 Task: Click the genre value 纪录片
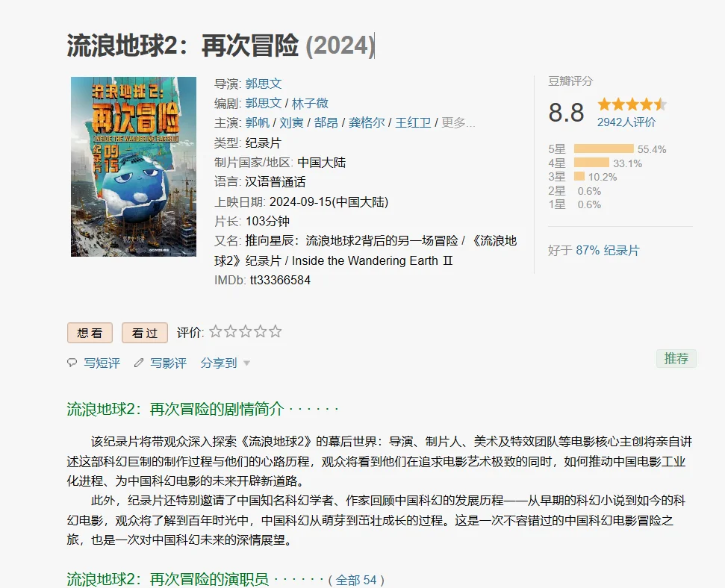(x=263, y=143)
